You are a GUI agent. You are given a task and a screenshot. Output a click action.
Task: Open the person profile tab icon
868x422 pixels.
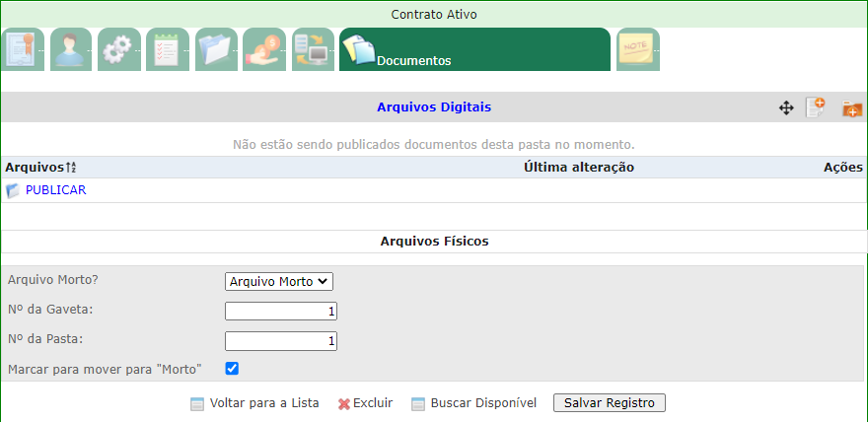click(x=71, y=49)
